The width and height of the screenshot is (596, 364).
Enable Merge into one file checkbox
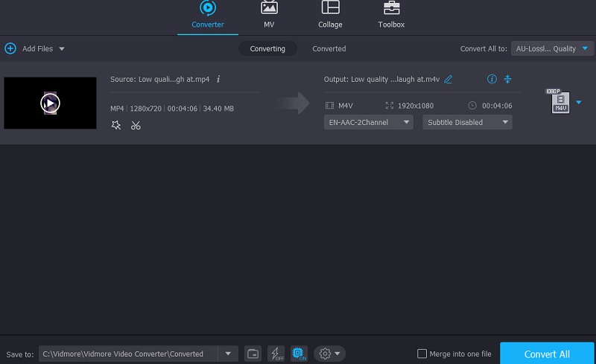(x=422, y=354)
